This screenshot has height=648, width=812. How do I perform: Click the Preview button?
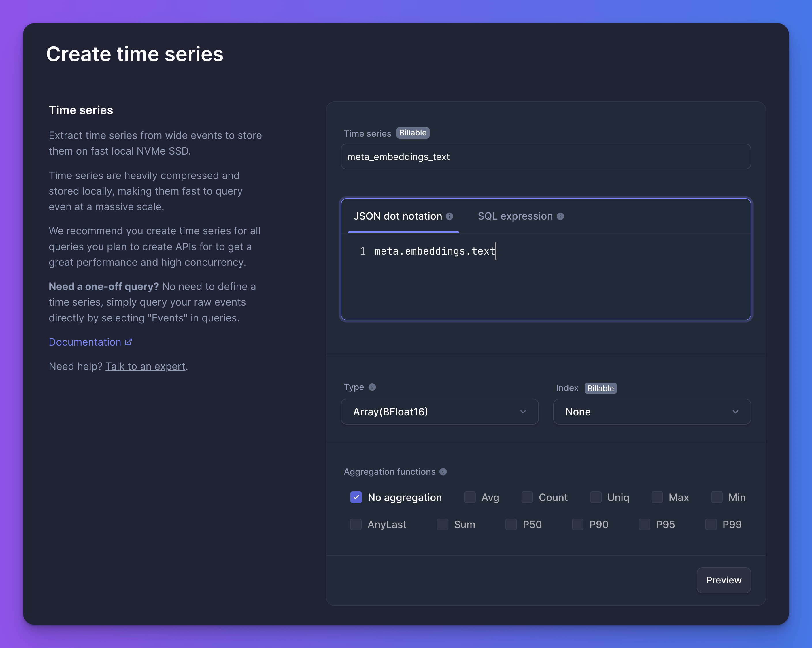723,580
